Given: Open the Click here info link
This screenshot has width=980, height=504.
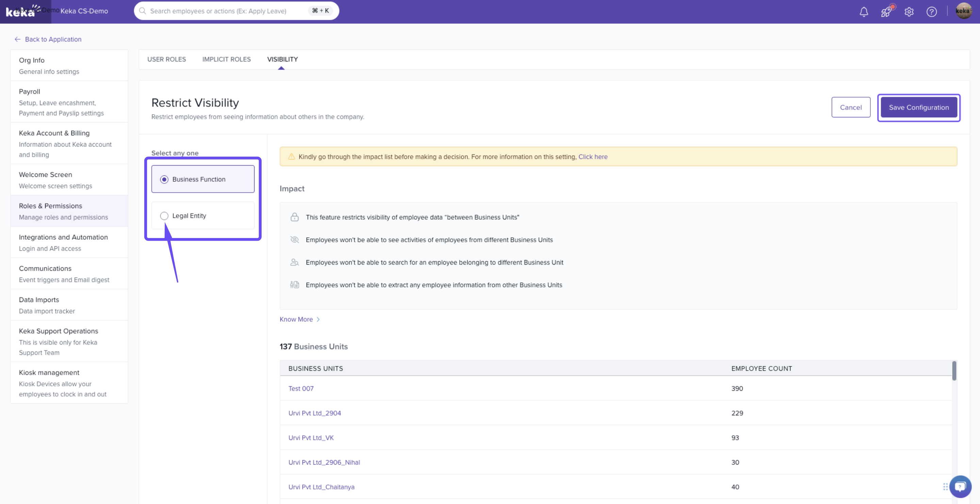Looking at the screenshot, I should [x=593, y=156].
